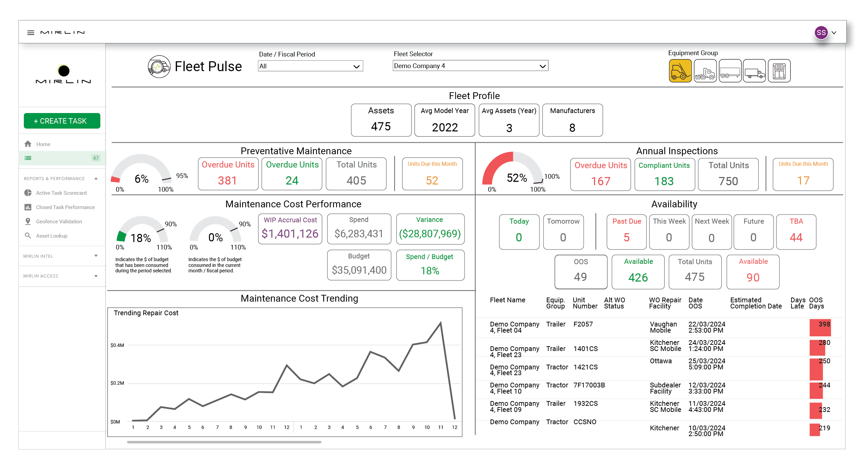Expand the Mirlin Intel sidebar section
This screenshot has height=463, width=868.
pos(96,256)
